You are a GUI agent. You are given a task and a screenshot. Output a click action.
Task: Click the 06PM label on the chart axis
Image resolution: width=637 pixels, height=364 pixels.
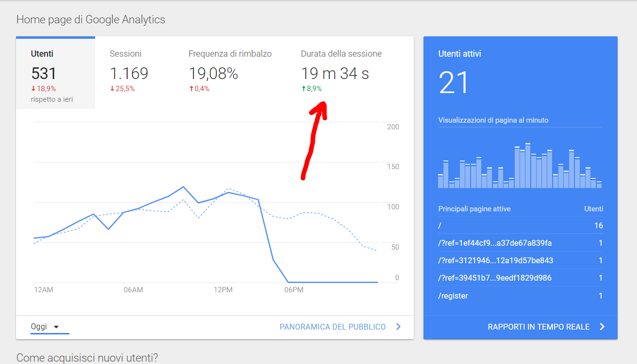pos(294,290)
